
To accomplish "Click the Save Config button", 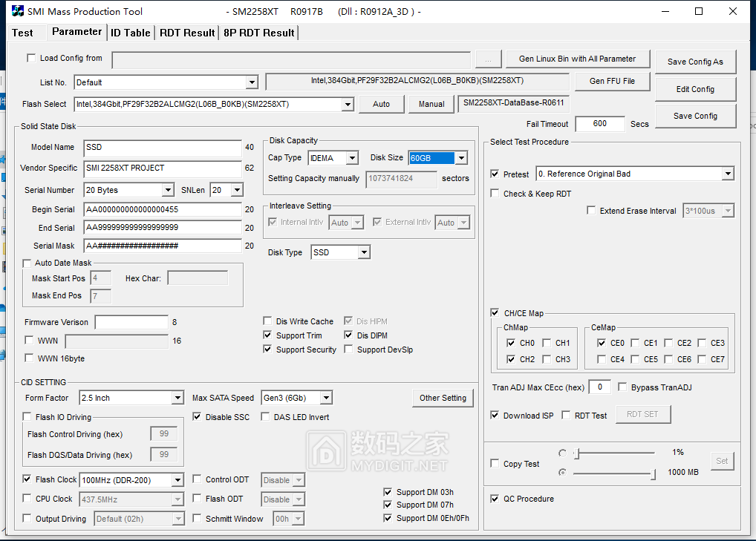I will [x=695, y=116].
